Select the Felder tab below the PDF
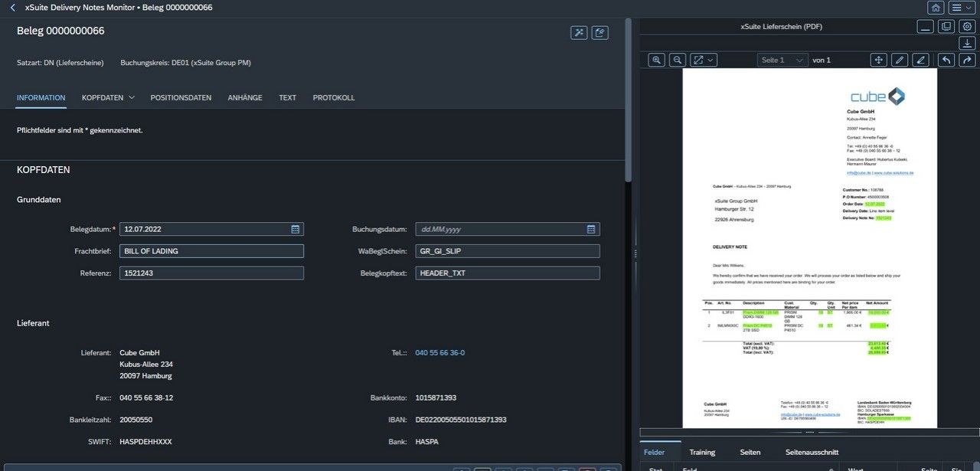980x471 pixels. pyautogui.click(x=655, y=453)
